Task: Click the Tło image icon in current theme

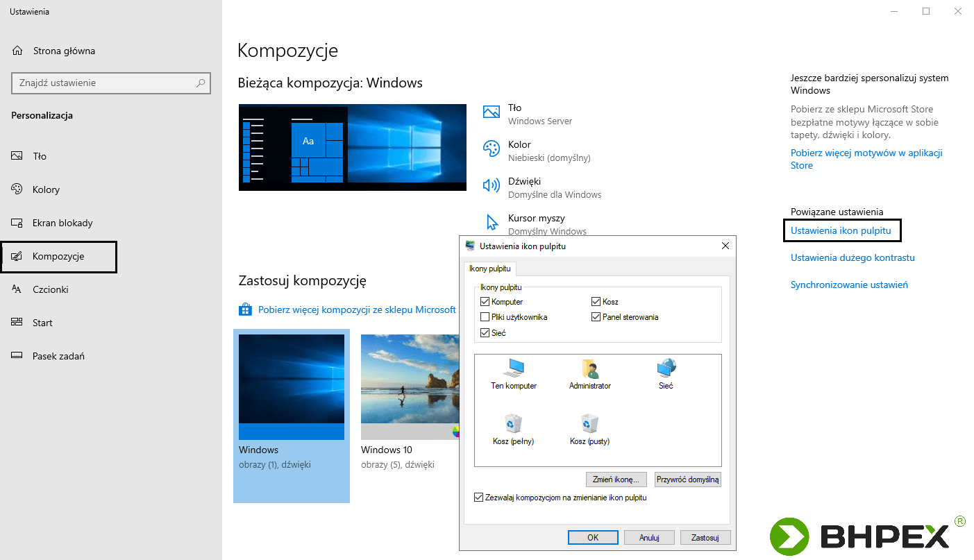Action: pos(492,112)
